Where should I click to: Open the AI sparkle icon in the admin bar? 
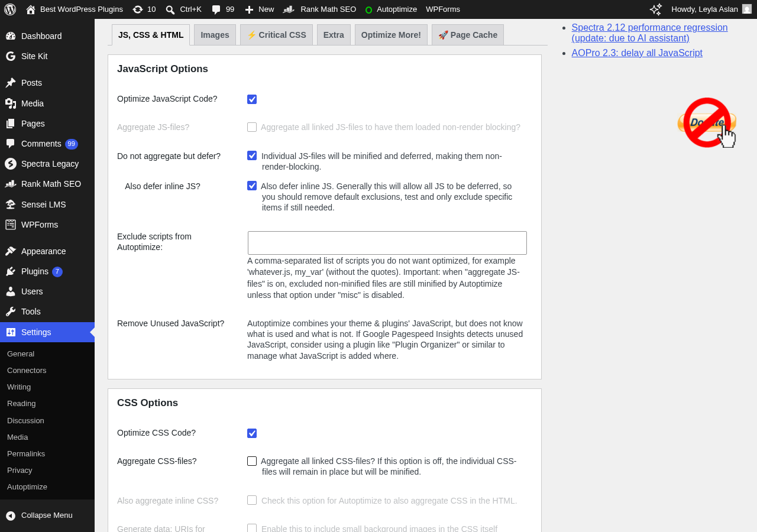[656, 9]
